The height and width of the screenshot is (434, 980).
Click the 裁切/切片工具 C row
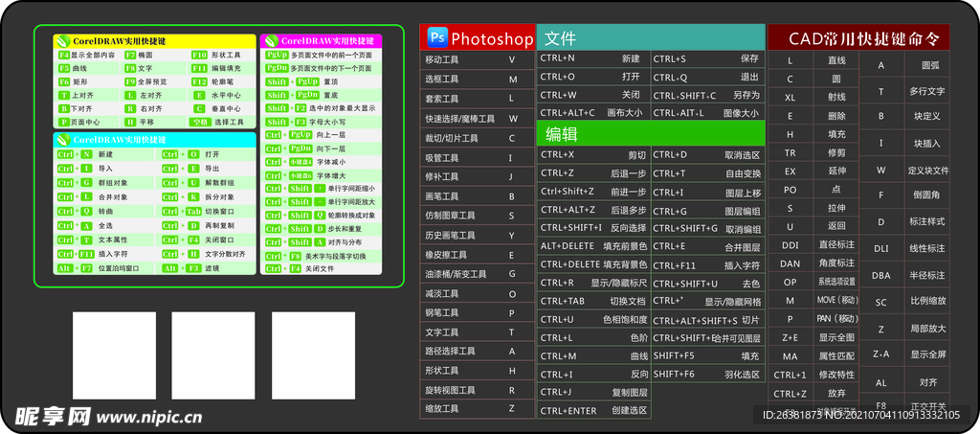coord(478,138)
